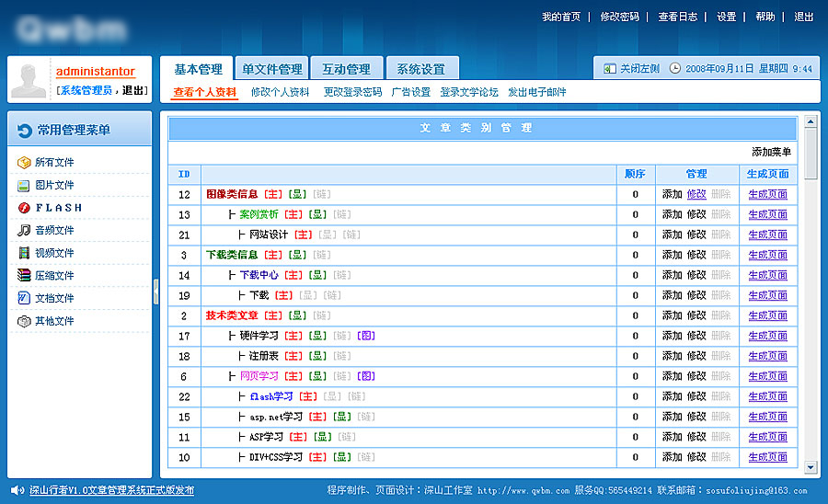Click 添加菜单 link above the table
The width and height of the screenshot is (828, 504).
(771, 152)
